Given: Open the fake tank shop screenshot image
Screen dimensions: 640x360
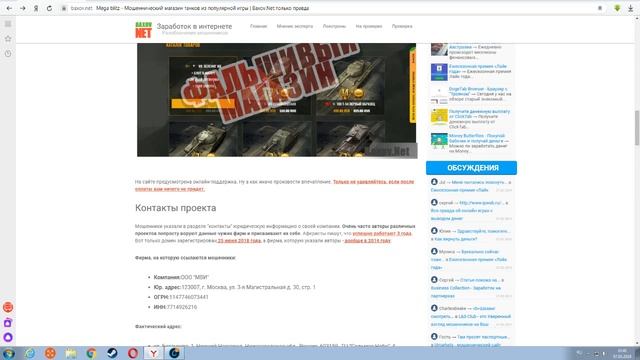Looking at the screenshot, I should [277, 100].
